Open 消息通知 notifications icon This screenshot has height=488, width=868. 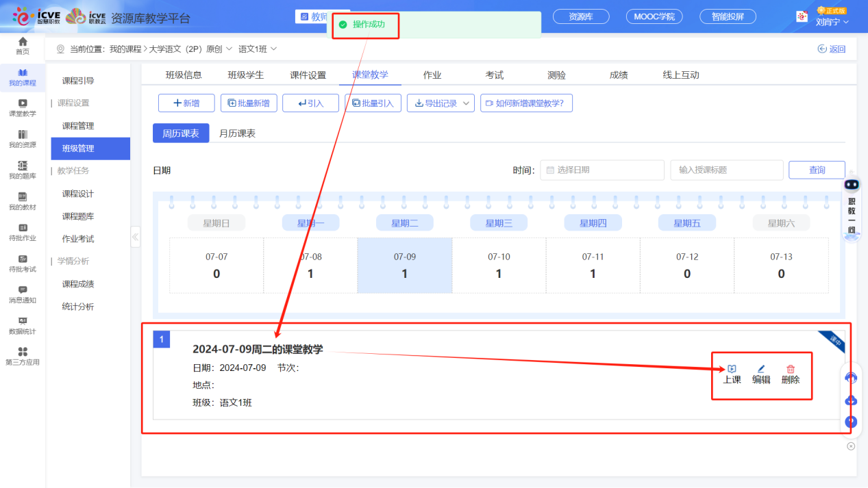point(23,293)
